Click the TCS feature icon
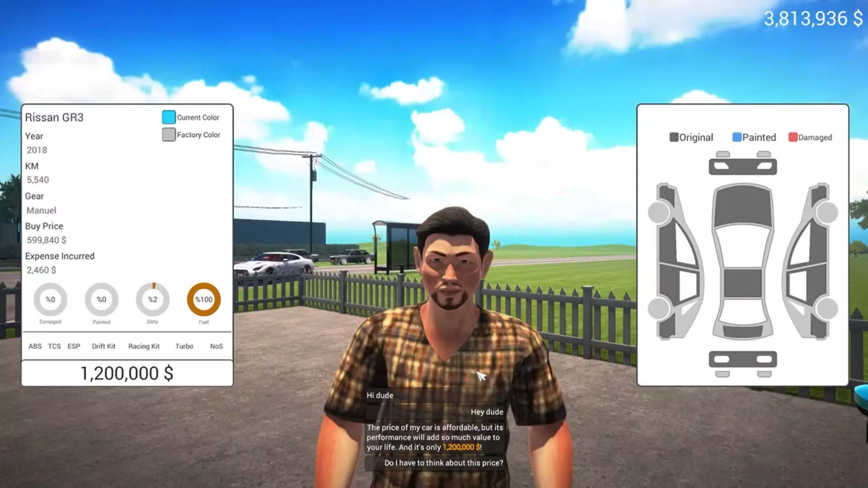This screenshot has height=488, width=868. [x=54, y=346]
